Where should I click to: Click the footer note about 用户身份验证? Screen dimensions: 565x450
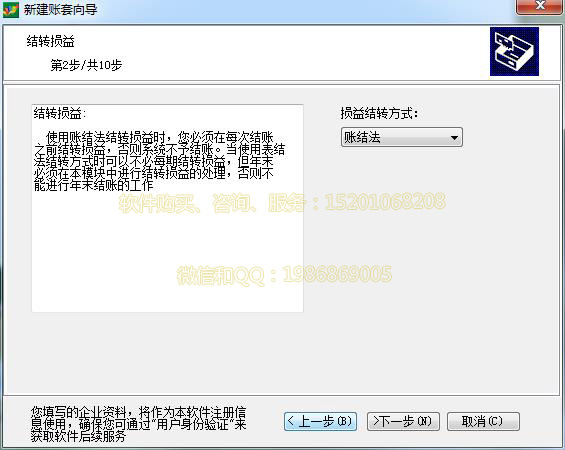138,424
